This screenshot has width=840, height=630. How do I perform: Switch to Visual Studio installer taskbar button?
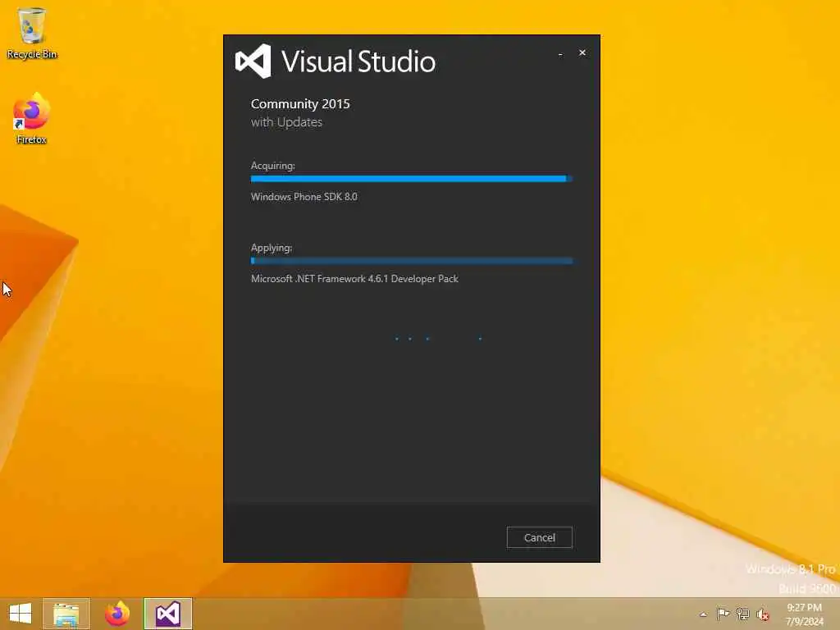coord(167,614)
